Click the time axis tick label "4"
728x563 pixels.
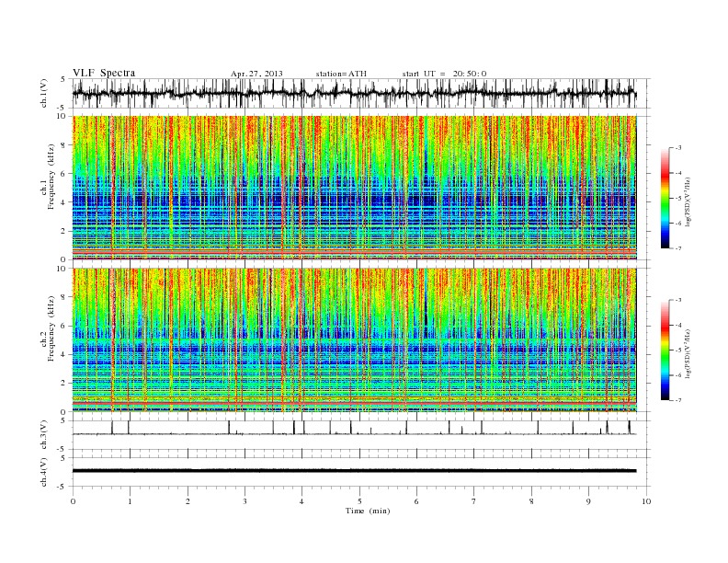pos(301,501)
